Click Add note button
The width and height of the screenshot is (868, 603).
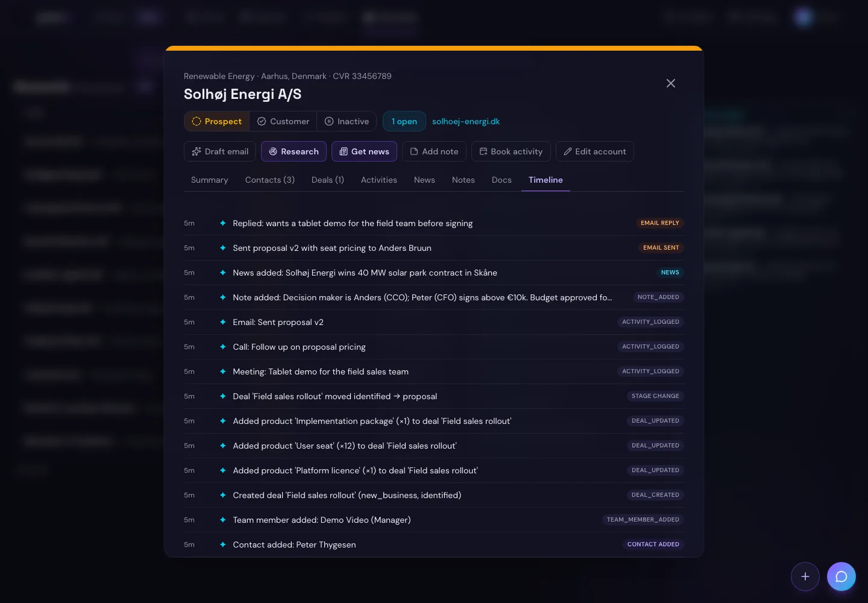(434, 151)
